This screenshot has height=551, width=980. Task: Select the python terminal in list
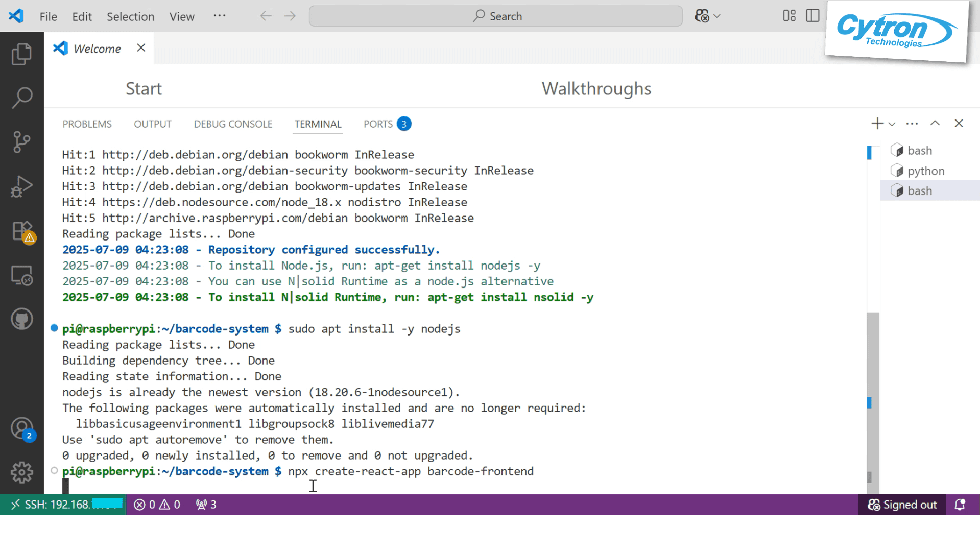(x=925, y=171)
